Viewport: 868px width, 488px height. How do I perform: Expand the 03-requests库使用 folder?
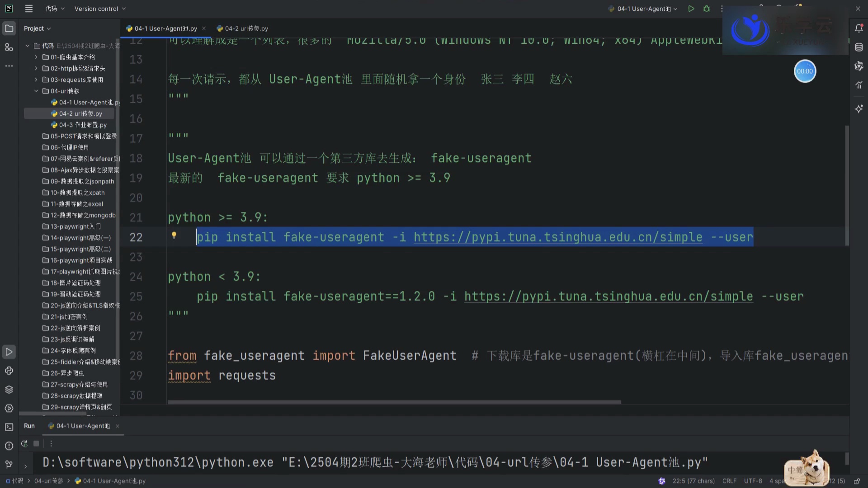[36, 80]
